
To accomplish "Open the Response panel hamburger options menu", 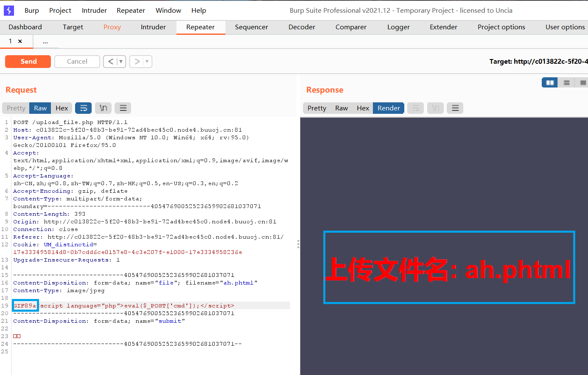I will 455,108.
